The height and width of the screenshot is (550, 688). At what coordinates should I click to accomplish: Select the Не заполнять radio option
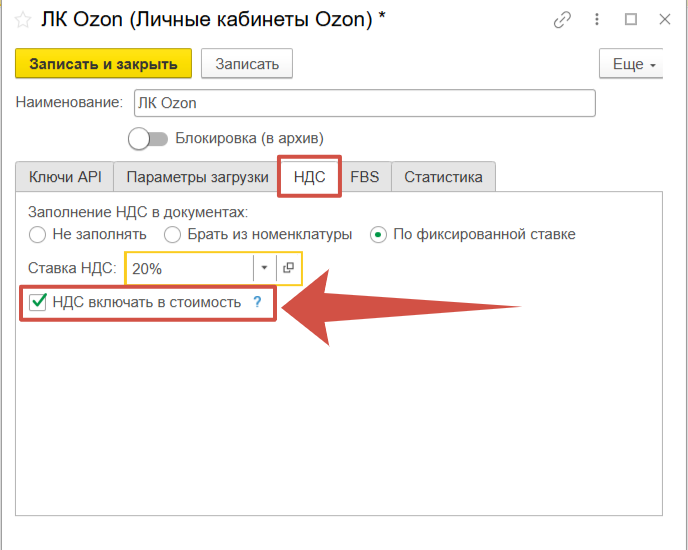[38, 234]
